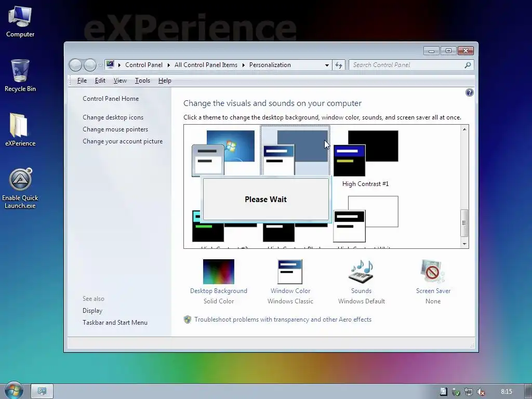
Task: Click the shield icon beside the Troubleshoot link
Action: [x=187, y=320]
